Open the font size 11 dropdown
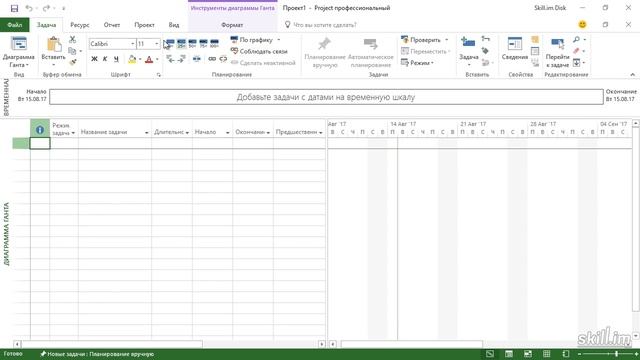 (157, 44)
